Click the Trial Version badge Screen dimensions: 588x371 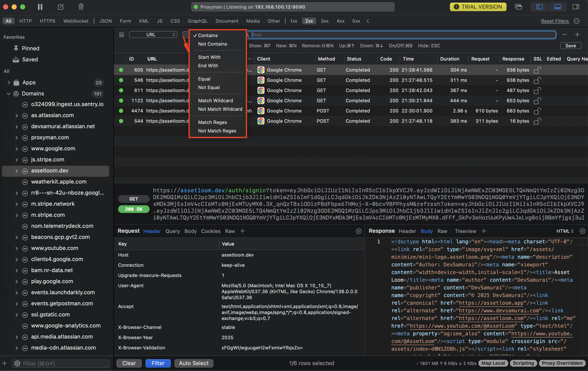(x=478, y=7)
